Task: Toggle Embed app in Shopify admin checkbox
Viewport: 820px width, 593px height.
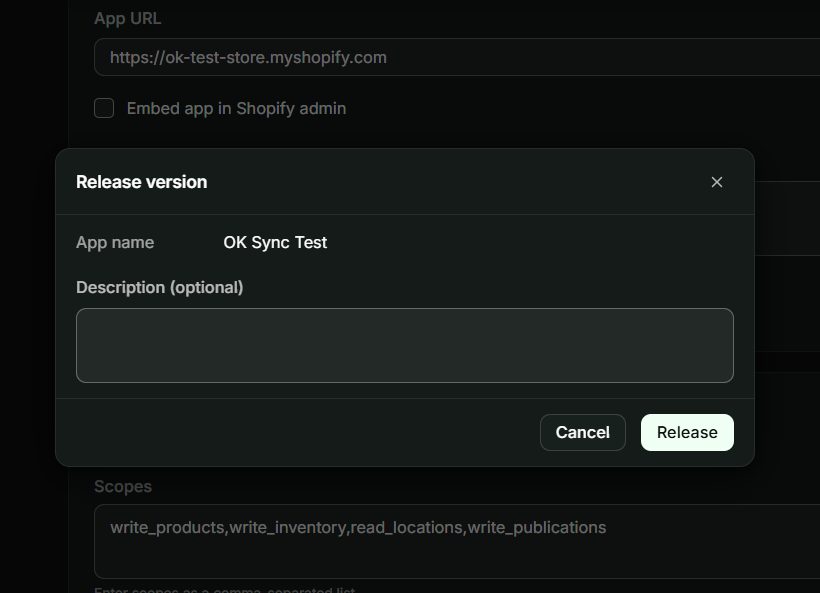Action: tap(104, 108)
